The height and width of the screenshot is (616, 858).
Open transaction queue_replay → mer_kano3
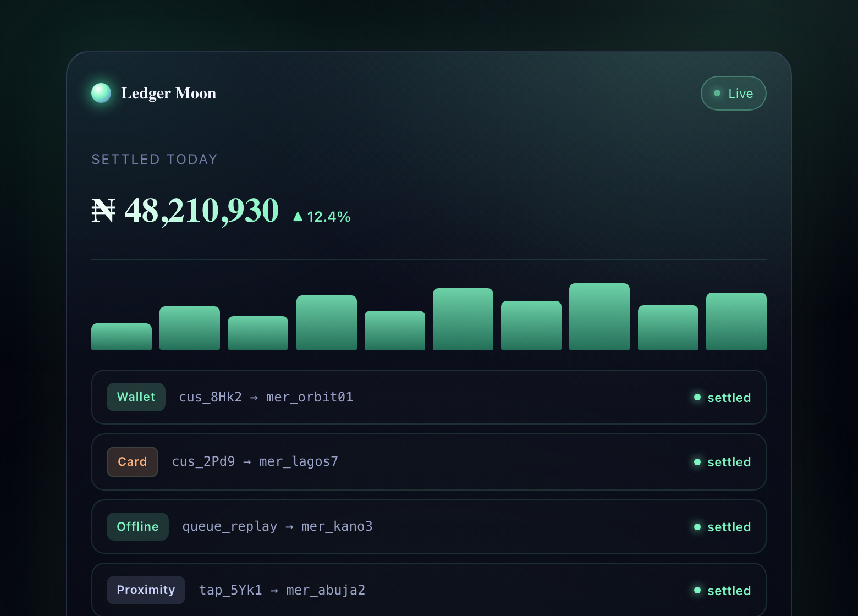click(429, 527)
